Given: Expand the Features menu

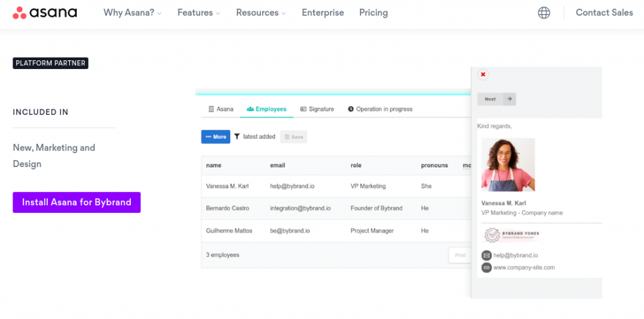Looking at the screenshot, I should pos(199,13).
